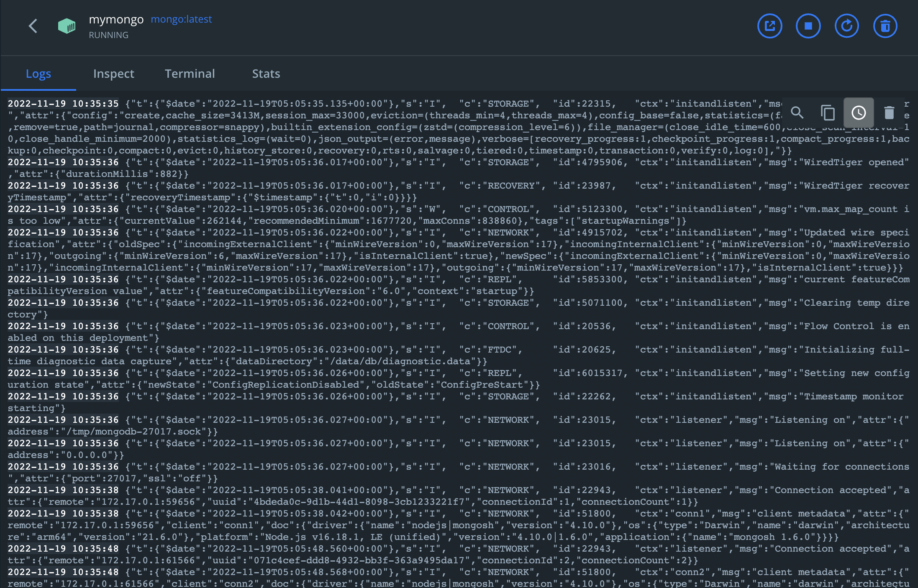This screenshot has height=588, width=918.
Task: Click the uuid "071c4cef-ddd8-4932-bb3f-363a9495da17"
Action: point(359,560)
